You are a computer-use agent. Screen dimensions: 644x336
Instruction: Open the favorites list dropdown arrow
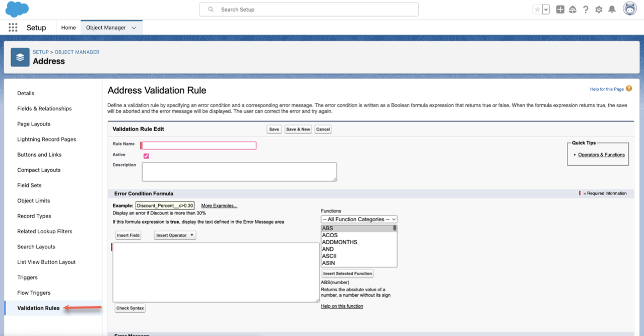click(x=546, y=10)
